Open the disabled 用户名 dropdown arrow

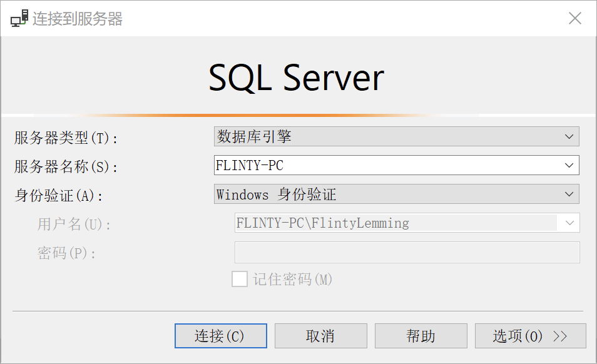click(x=569, y=223)
